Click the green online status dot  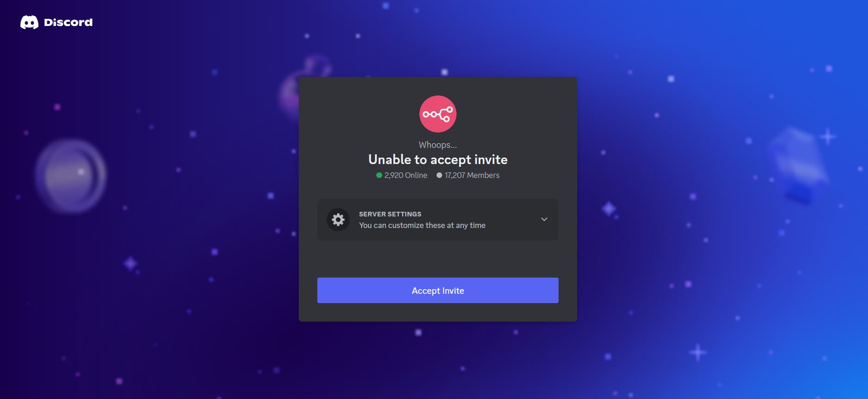coord(379,175)
